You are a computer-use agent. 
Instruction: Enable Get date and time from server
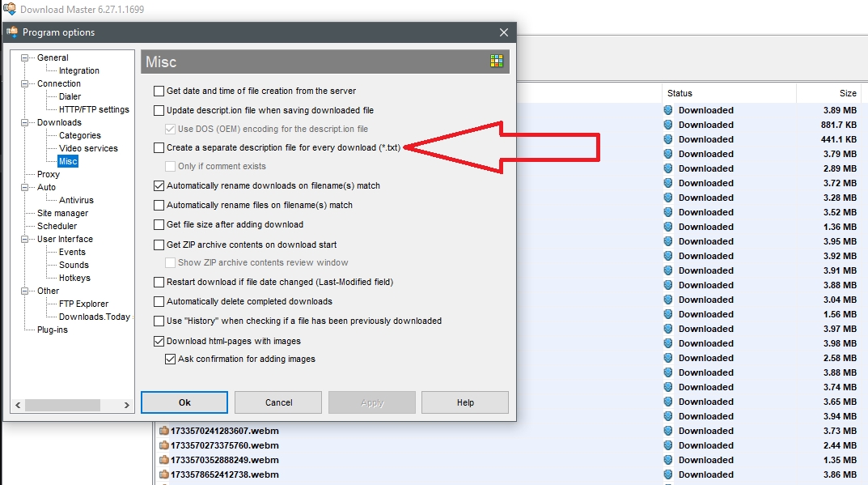coord(159,91)
